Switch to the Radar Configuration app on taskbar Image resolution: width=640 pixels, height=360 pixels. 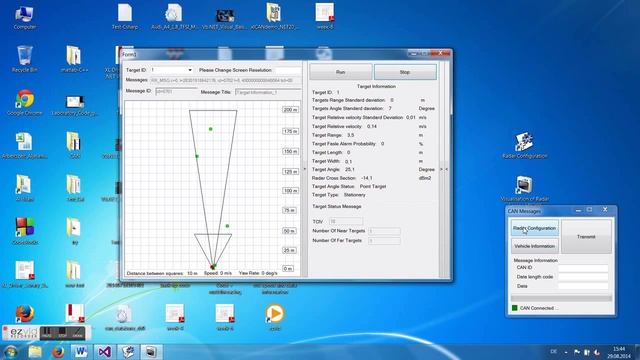[128, 352]
